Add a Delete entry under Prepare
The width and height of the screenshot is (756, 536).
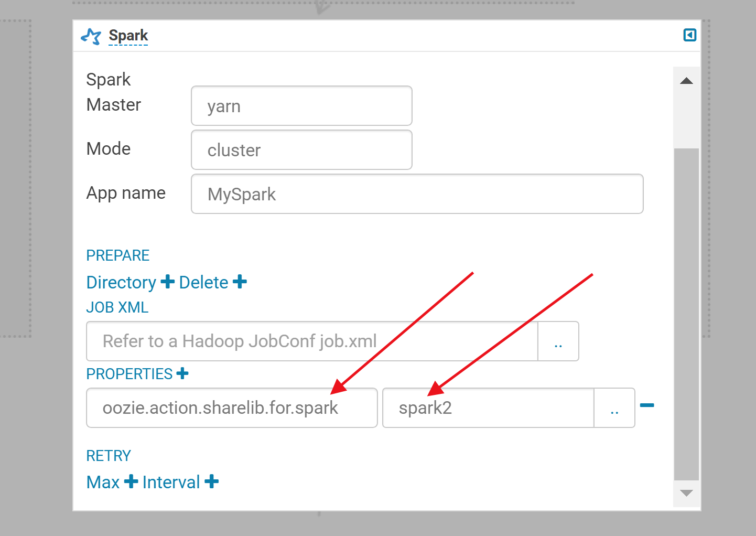tap(240, 282)
